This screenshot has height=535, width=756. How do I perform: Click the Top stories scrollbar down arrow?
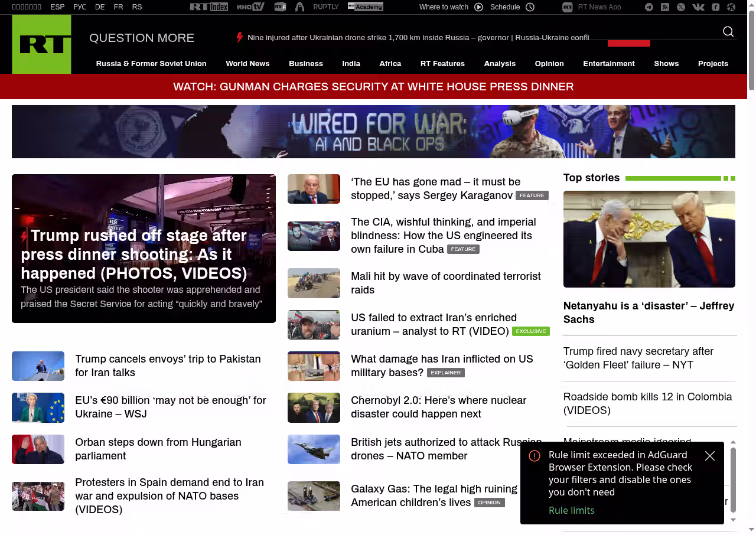click(733, 520)
